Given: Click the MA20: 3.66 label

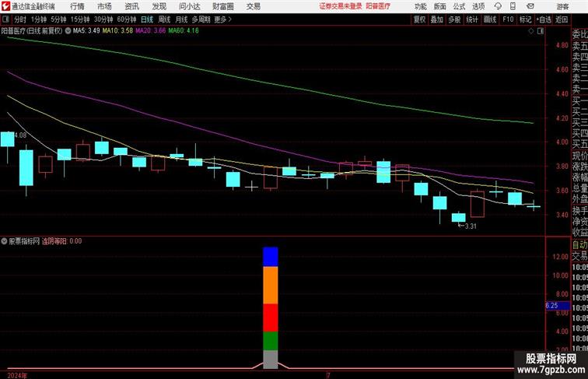Looking at the screenshot, I should point(150,31).
